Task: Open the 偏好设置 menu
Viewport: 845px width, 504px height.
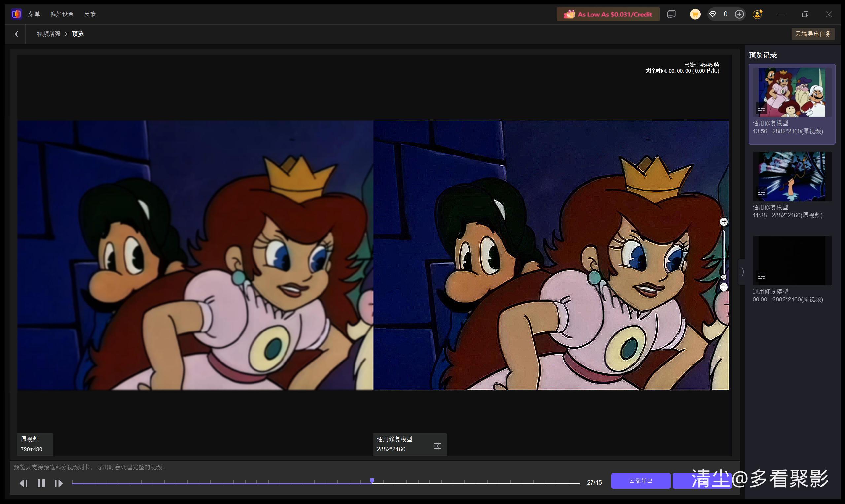Action: pyautogui.click(x=62, y=14)
